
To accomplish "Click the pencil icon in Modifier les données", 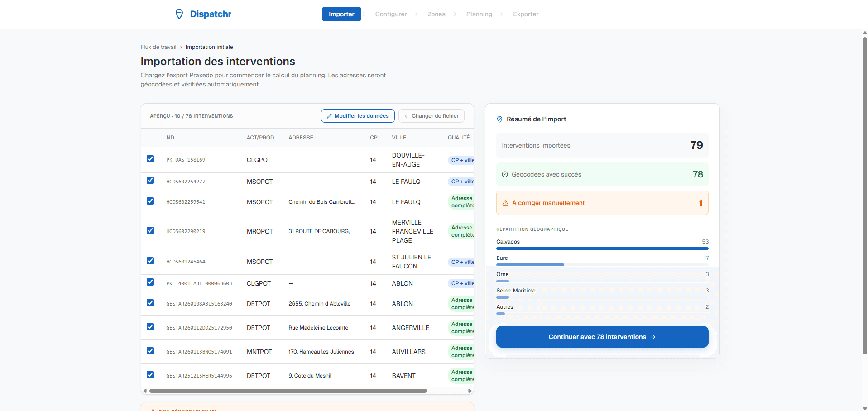I will pyautogui.click(x=329, y=116).
